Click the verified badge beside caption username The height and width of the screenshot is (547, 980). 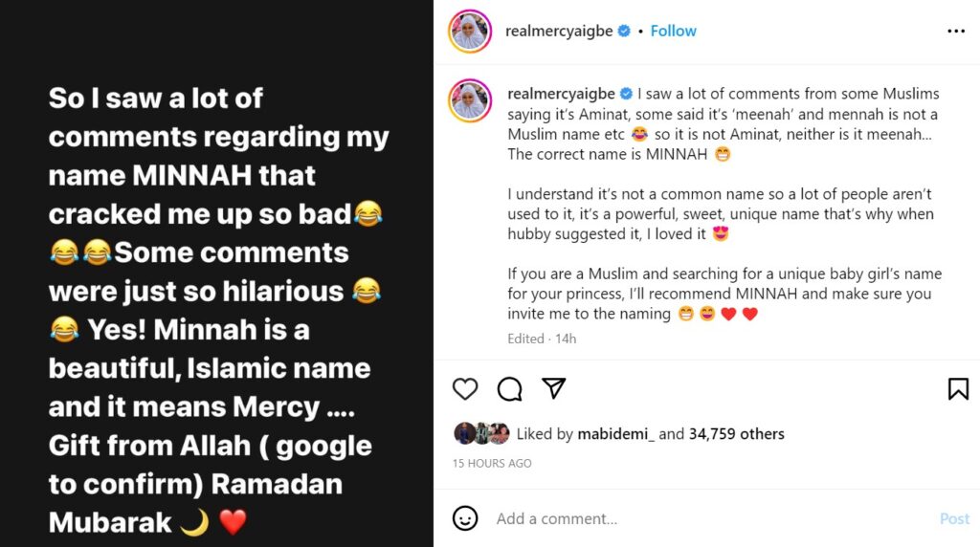point(627,94)
